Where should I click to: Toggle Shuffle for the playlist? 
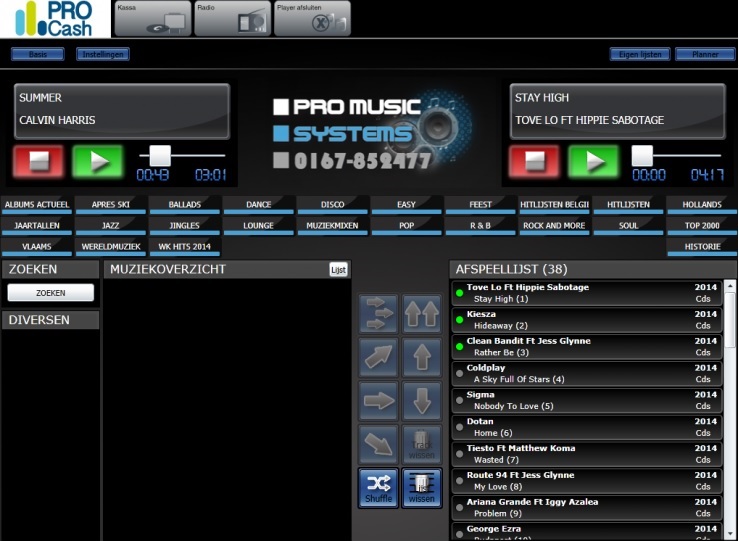click(378, 488)
